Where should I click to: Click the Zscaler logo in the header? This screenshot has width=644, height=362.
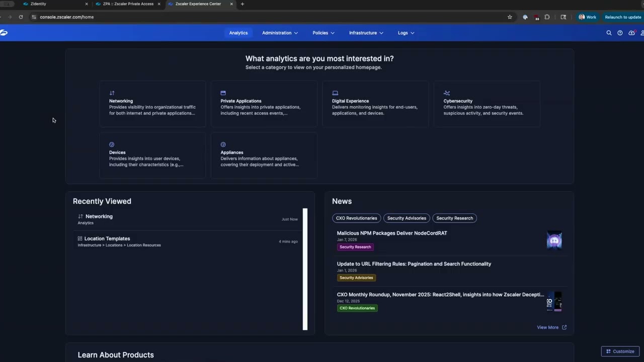point(4,33)
